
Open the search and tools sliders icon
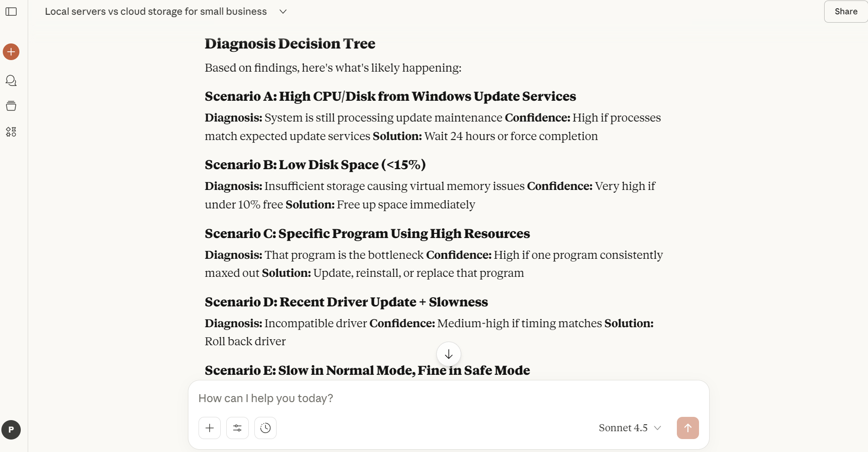click(237, 428)
